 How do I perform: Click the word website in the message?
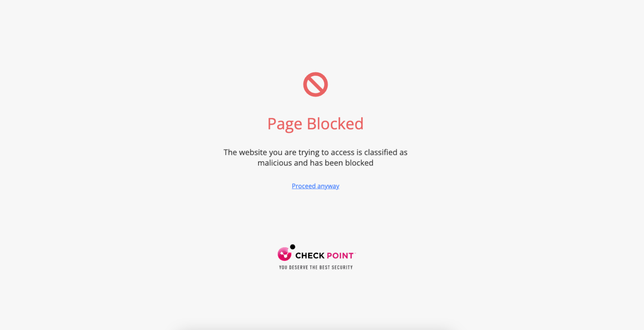[x=253, y=153]
